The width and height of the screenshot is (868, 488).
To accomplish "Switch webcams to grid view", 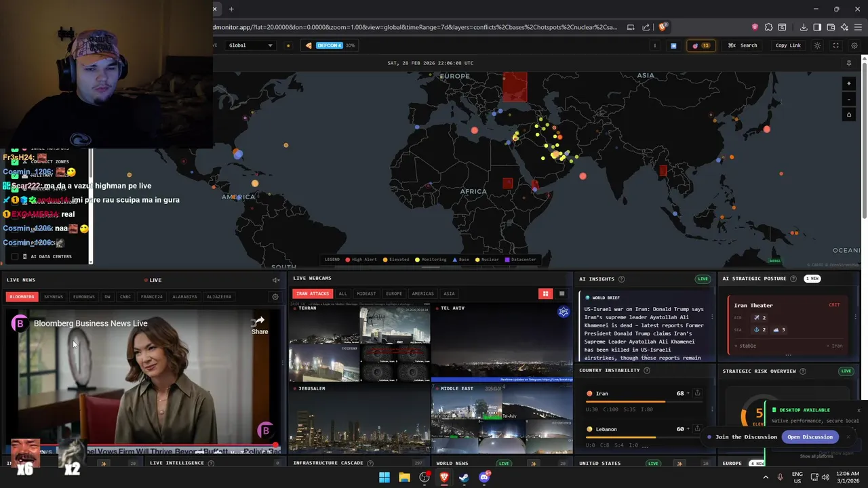I will (545, 293).
